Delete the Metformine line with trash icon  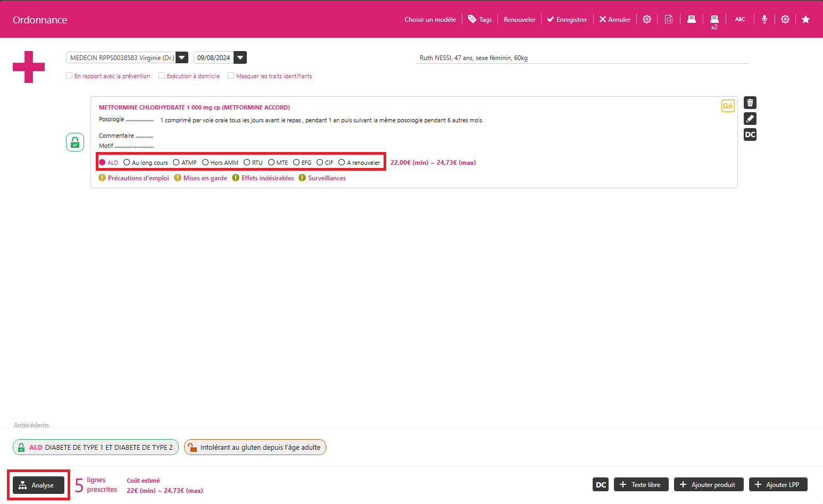(x=750, y=103)
